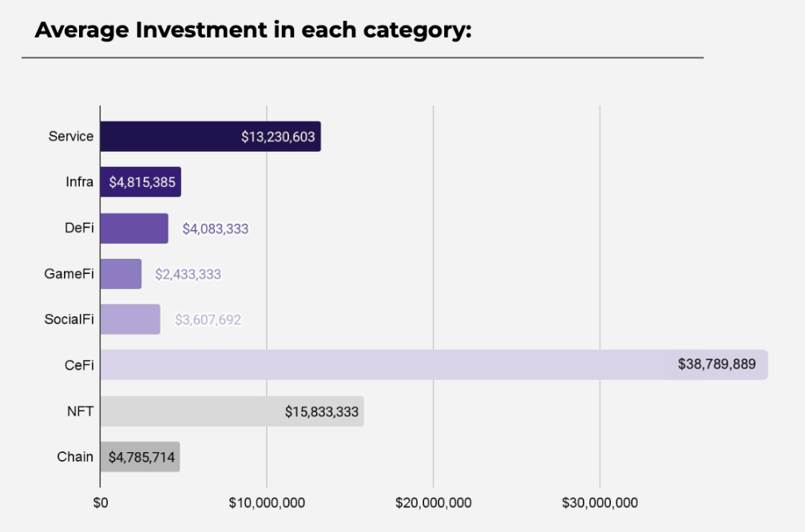805x532 pixels.
Task: Select the long CeFi bar
Action: [x=434, y=365]
